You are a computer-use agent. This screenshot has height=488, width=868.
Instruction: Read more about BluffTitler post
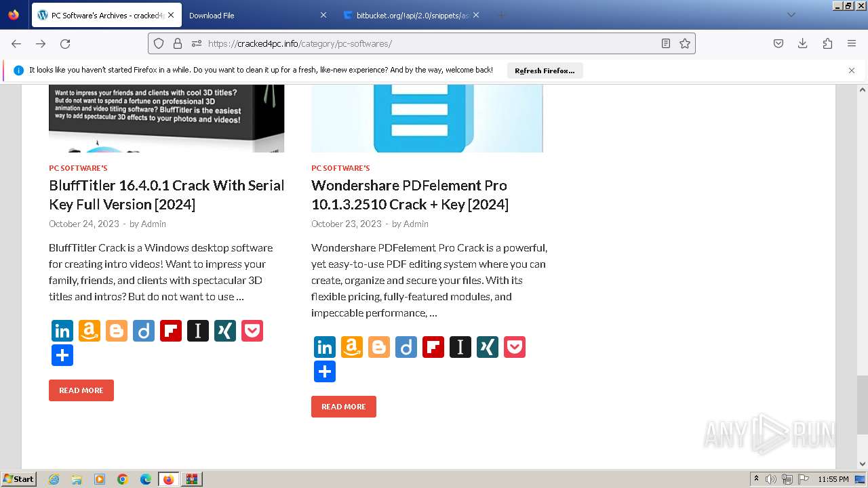(x=81, y=390)
